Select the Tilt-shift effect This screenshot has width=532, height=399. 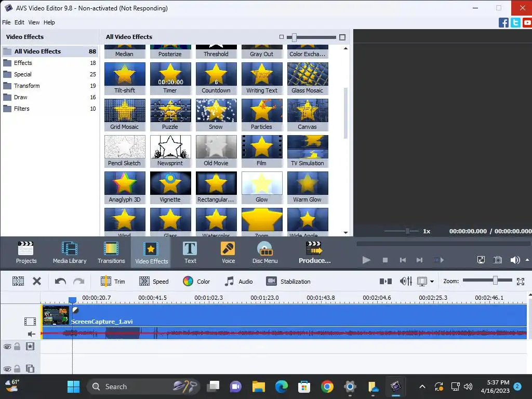(125, 78)
